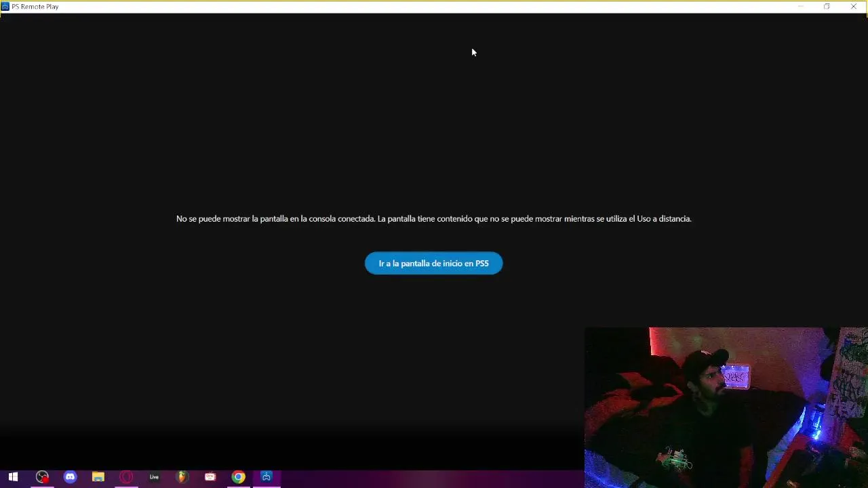Open FL Studio from the taskbar
This screenshot has height=488, width=868.
coord(182,477)
